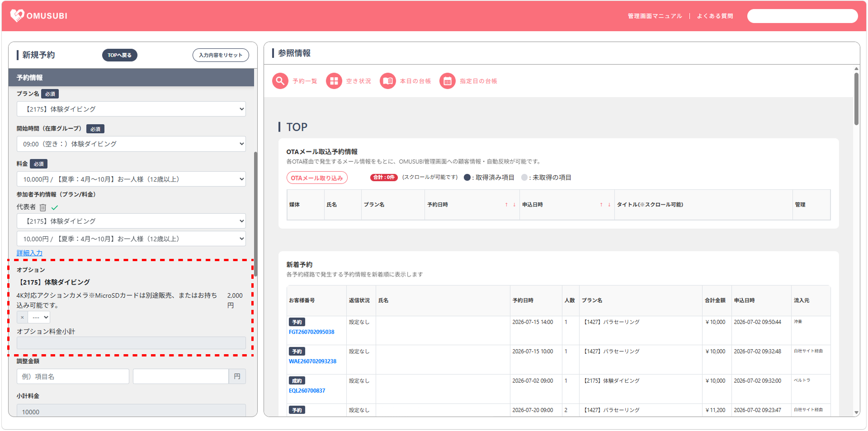
Task: Click the TOPへ戻る button
Action: [120, 55]
